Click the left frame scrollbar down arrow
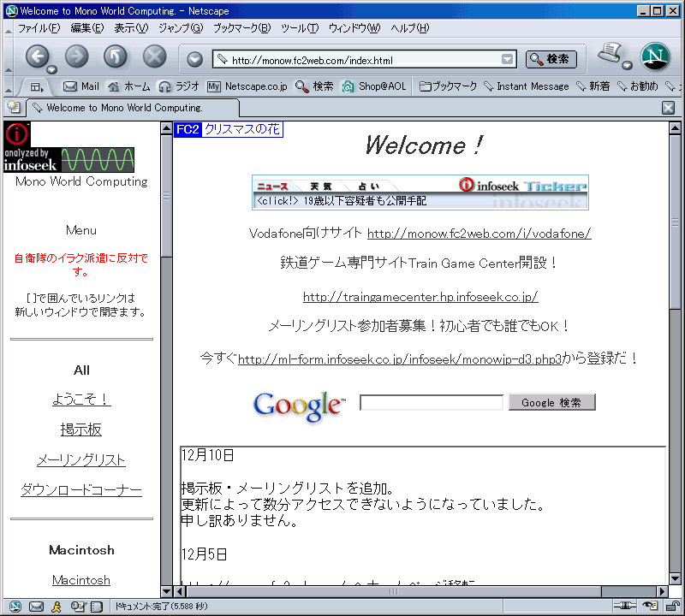 166,591
